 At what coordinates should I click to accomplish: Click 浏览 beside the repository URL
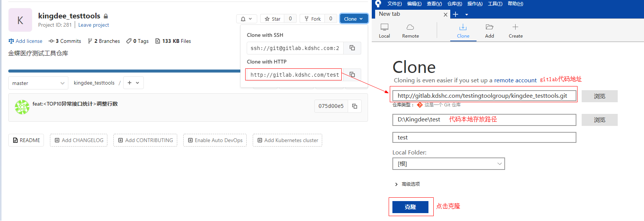point(599,96)
